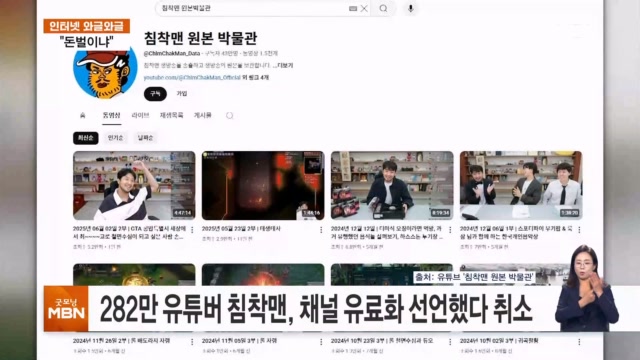The height and width of the screenshot is (360, 640).
Task: Play the 2025년 05월 23일 2부 thumbnail
Action: pyautogui.click(x=263, y=186)
